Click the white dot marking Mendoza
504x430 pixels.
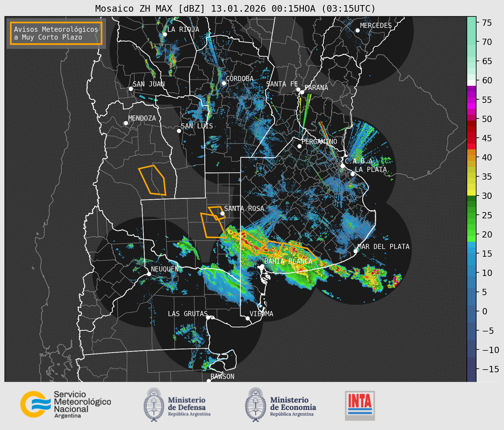pyautogui.click(x=126, y=123)
